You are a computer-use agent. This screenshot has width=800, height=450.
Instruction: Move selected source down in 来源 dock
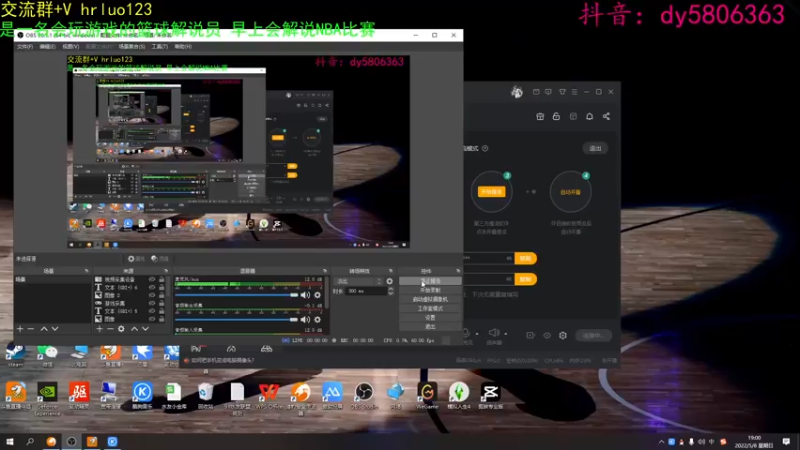pos(145,329)
